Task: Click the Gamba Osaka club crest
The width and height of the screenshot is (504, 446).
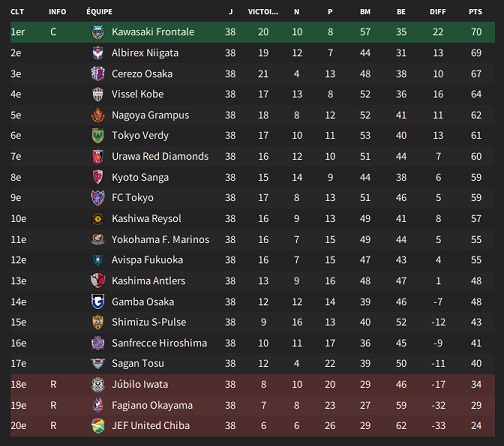Action: tap(98, 302)
